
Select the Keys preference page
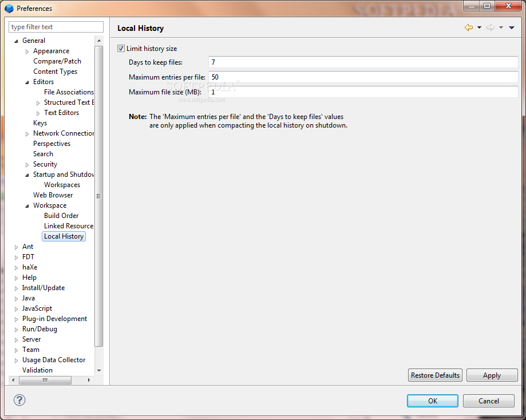[x=40, y=123]
